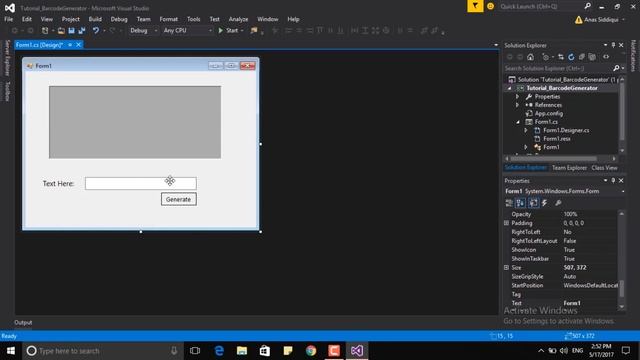
Task: Toggle Show All Files in Solution Explorer
Action: point(592,57)
